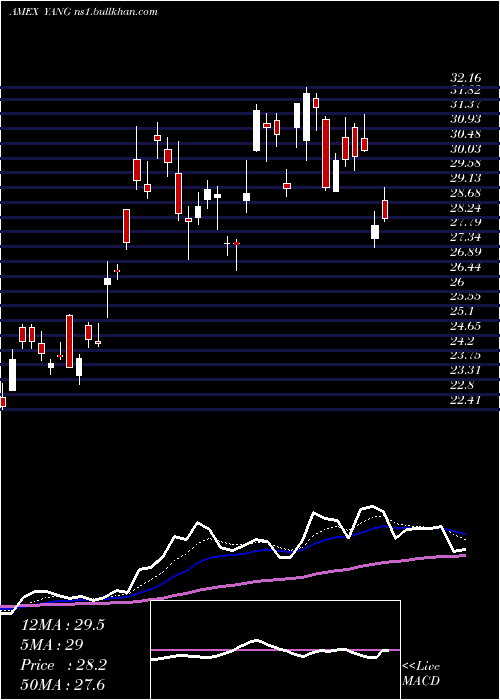
Task: Click the <<Live MACD label
Action: pyautogui.click(x=421, y=674)
